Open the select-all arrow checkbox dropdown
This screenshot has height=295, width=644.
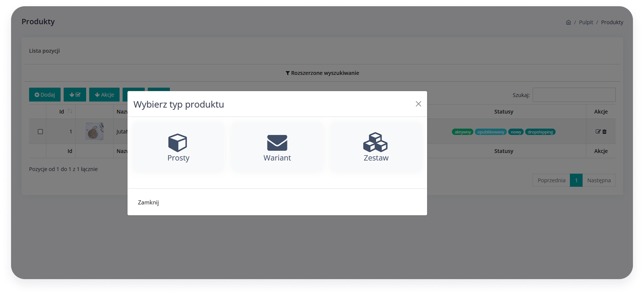coord(75,95)
